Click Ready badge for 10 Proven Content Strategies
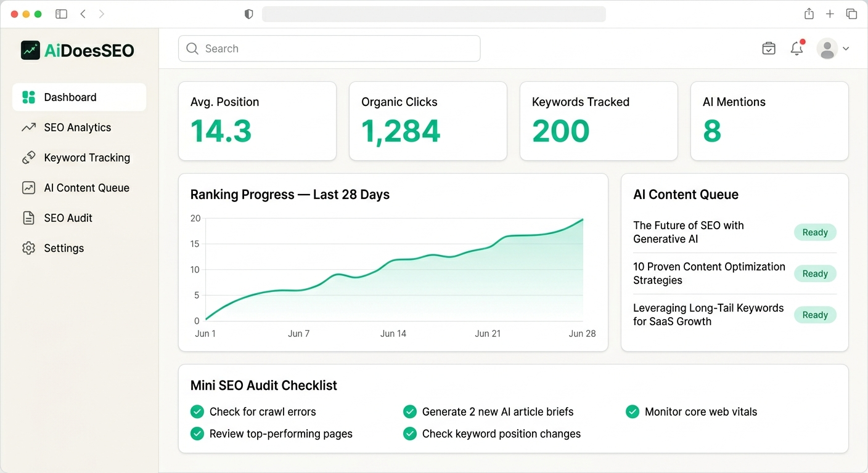The width and height of the screenshot is (868, 473). click(815, 273)
